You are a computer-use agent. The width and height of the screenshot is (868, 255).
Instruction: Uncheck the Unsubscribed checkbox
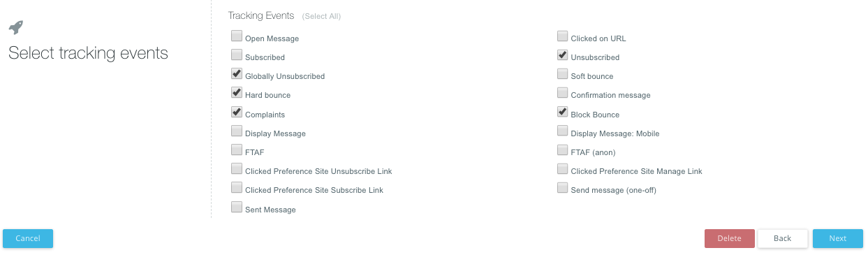pyautogui.click(x=562, y=55)
